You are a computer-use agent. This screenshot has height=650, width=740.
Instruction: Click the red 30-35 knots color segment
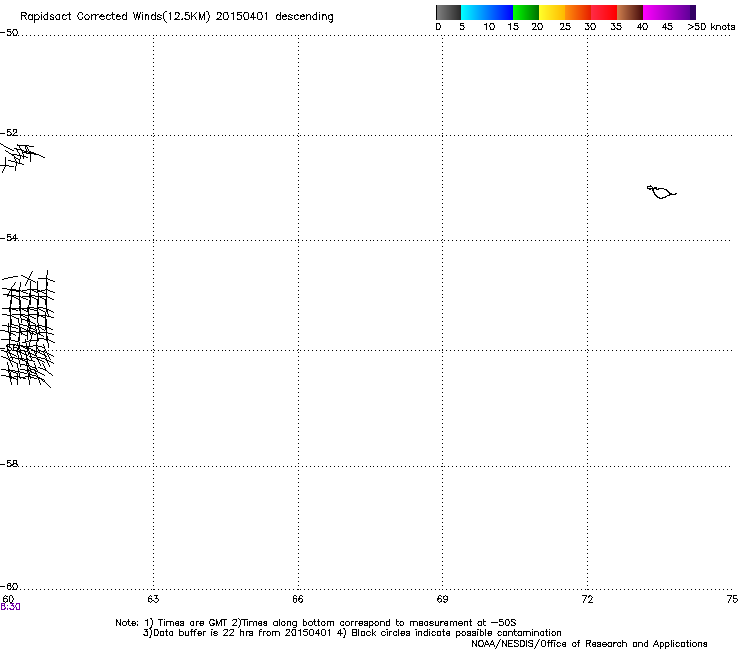[604, 12]
